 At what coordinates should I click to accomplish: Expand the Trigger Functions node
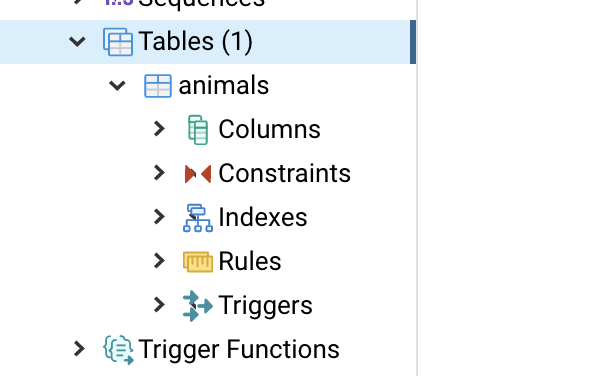[79, 349]
